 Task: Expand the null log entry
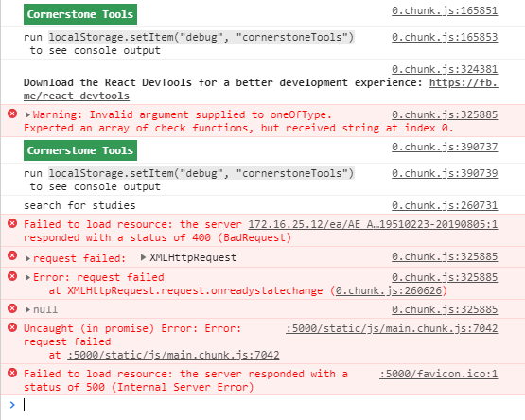point(27,310)
